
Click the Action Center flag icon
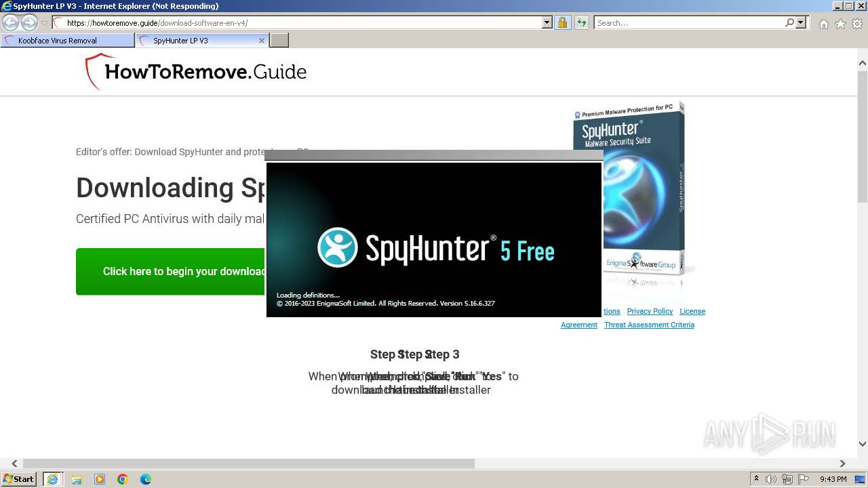tap(803, 479)
